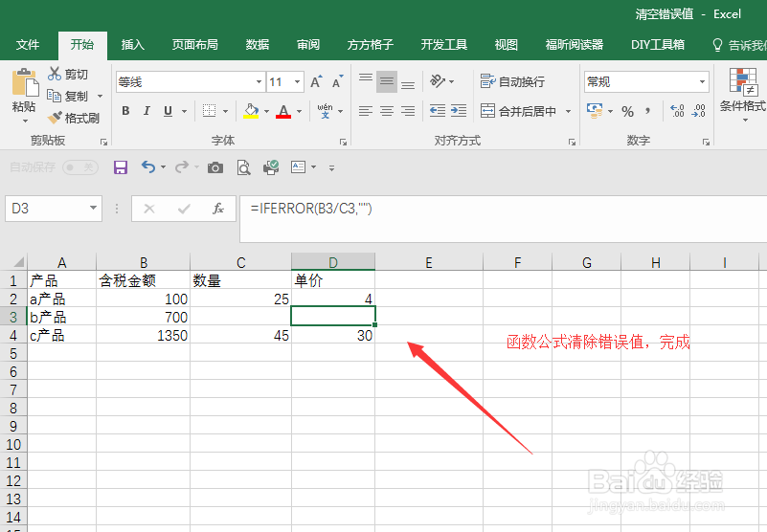Expand the fill color dropdown arrow
The image size is (767, 532).
(x=266, y=112)
